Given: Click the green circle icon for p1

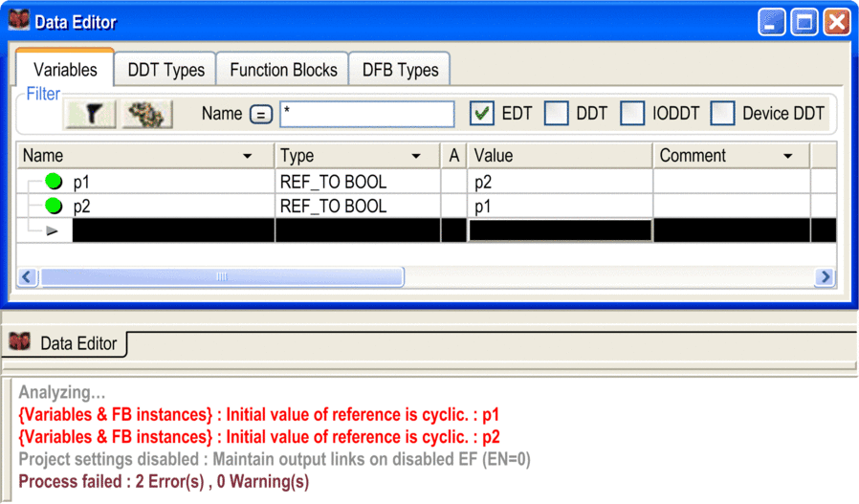Looking at the screenshot, I should click(x=54, y=182).
